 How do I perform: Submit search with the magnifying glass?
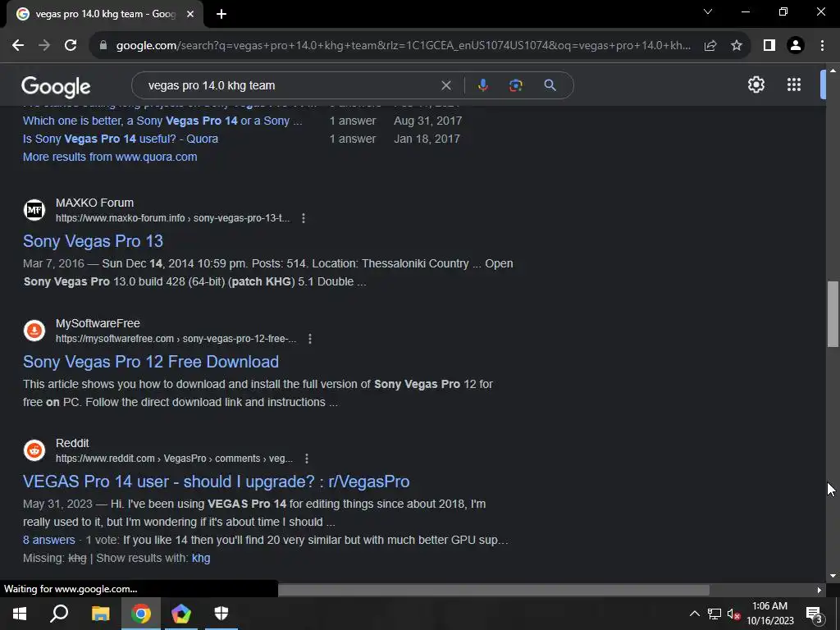coord(550,85)
